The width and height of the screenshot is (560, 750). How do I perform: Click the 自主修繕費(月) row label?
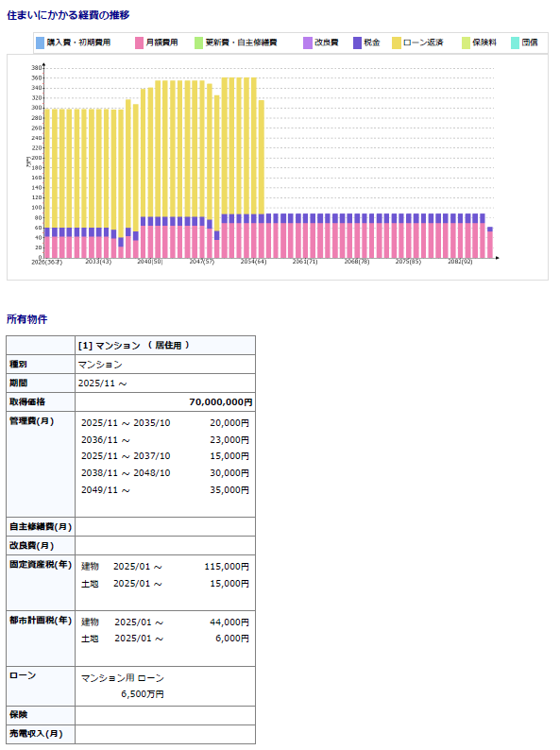pos(41,527)
